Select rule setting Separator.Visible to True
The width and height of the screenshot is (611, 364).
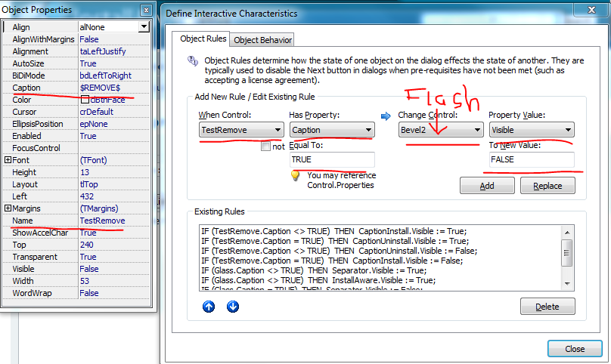[314, 270]
